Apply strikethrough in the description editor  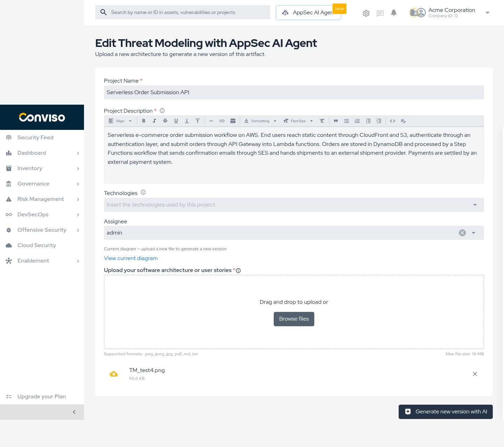(165, 121)
